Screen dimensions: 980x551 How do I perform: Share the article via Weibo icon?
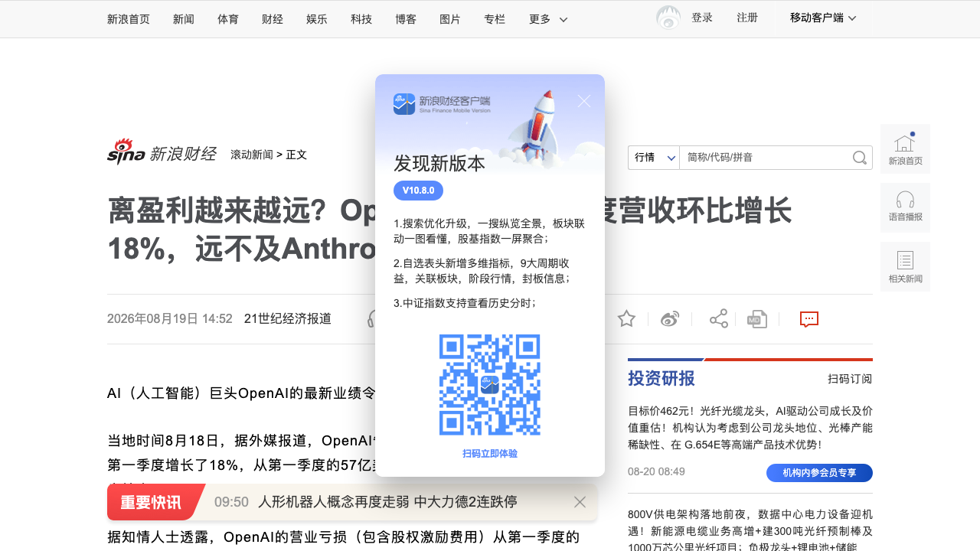pos(670,319)
